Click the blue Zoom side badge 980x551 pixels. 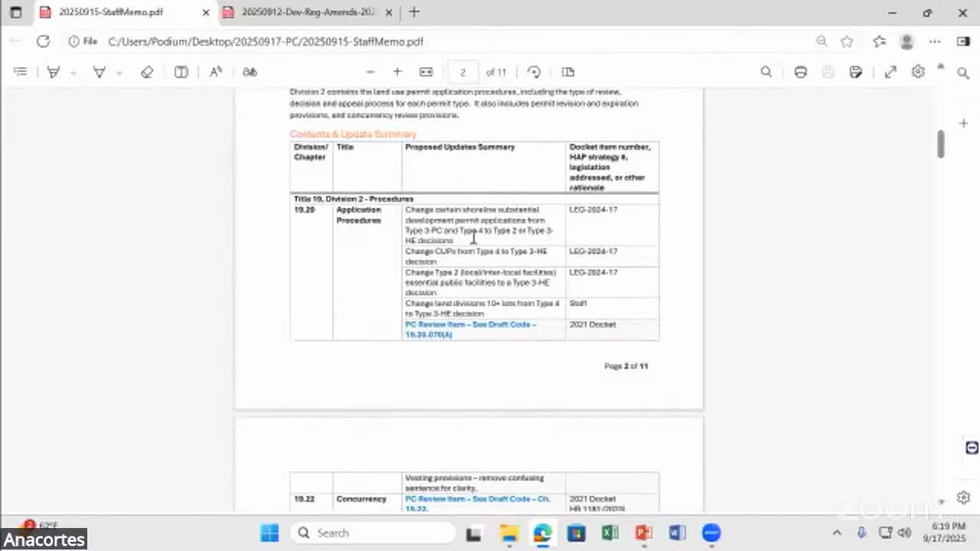(x=972, y=448)
